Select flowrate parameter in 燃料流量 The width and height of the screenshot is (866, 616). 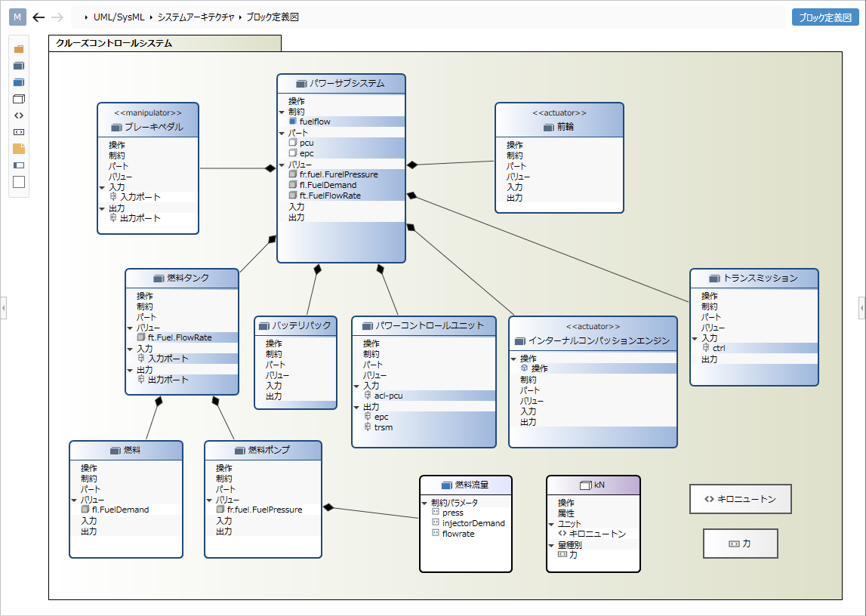click(458, 533)
